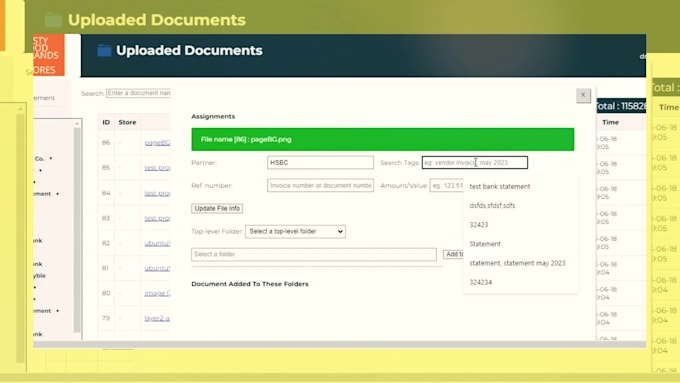Open the test file link in row 83
Viewport: 680px width, 383px height.
tap(157, 218)
